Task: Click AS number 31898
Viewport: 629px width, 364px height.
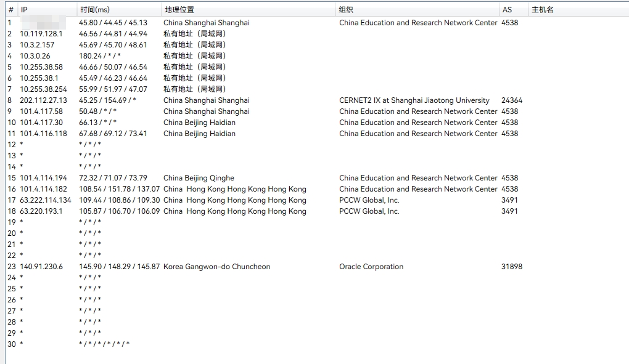Action: pyautogui.click(x=512, y=267)
